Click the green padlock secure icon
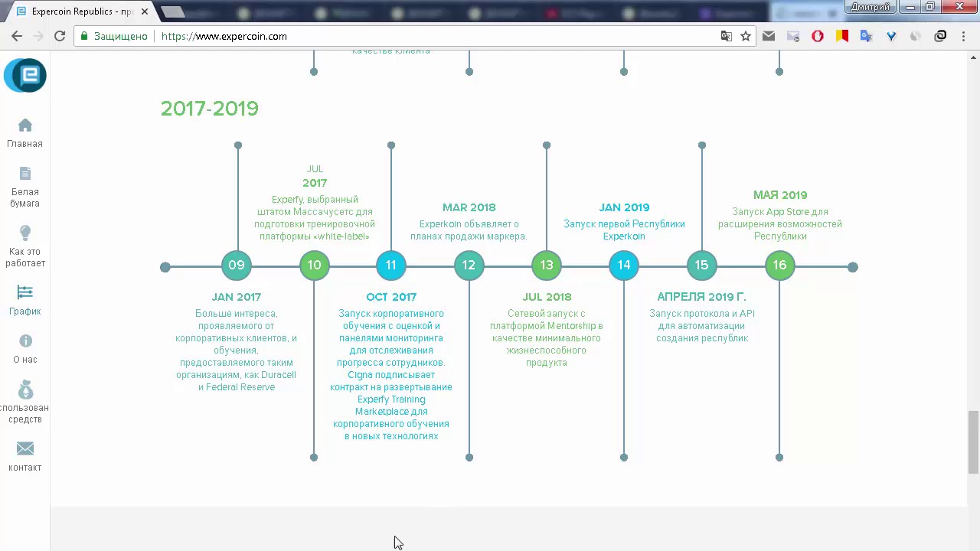Screen dimensions: 980x551 (x=85, y=36)
